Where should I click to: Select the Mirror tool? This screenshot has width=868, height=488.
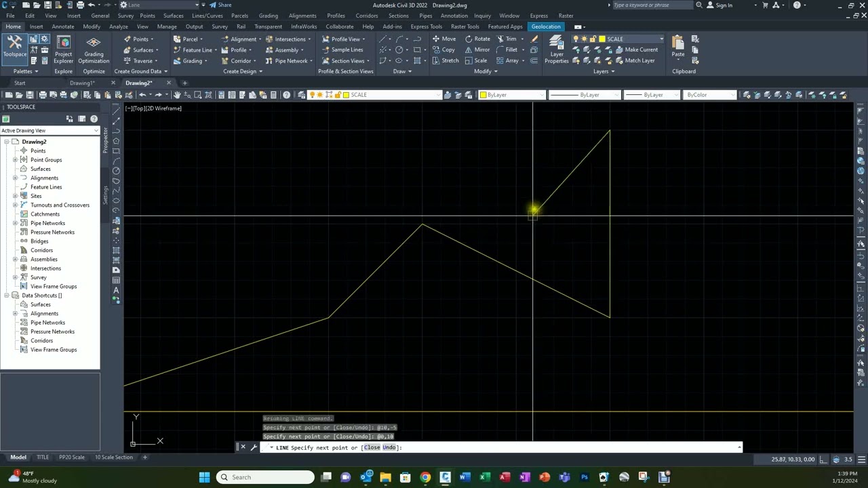coord(477,49)
